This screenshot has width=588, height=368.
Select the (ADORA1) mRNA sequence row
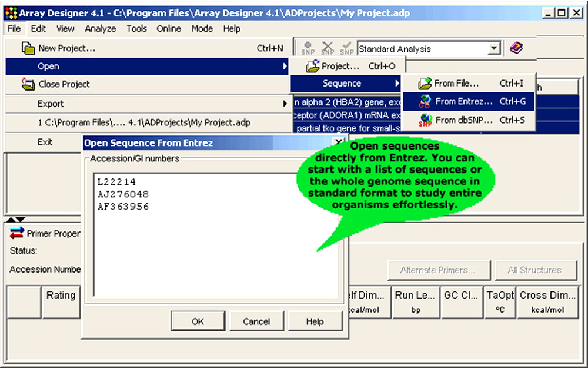click(348, 115)
